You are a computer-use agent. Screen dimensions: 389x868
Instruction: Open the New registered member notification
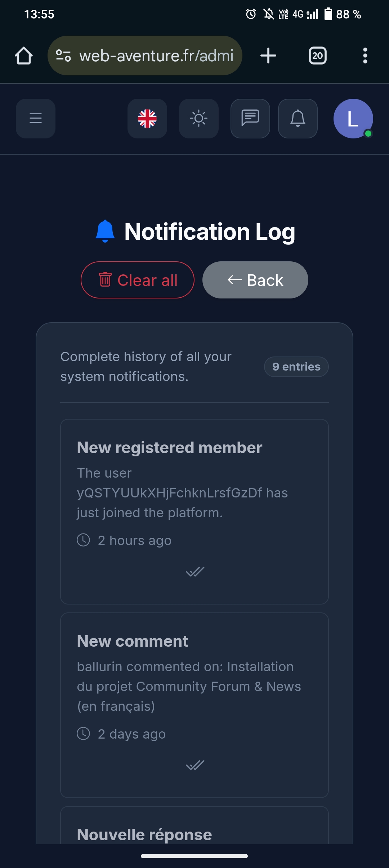pos(170,448)
